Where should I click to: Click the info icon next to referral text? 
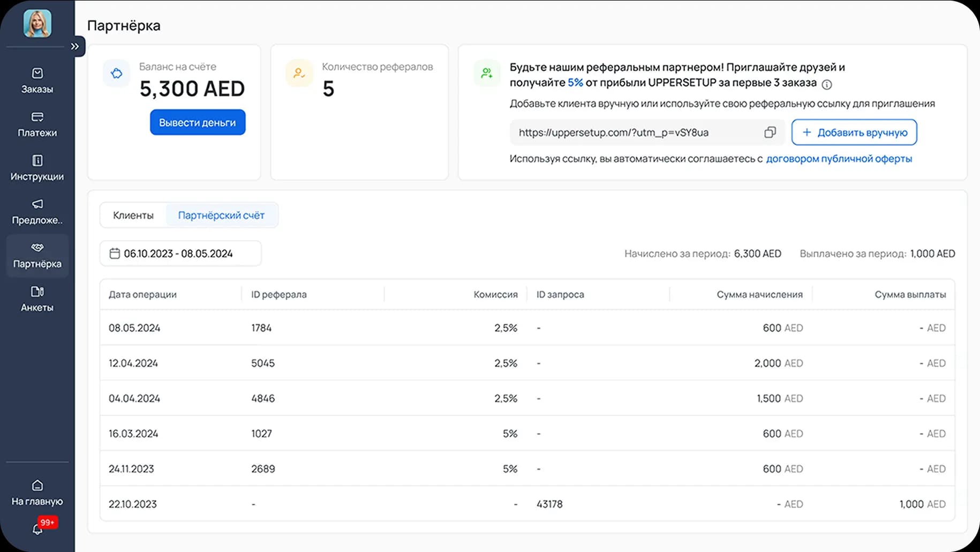click(827, 85)
